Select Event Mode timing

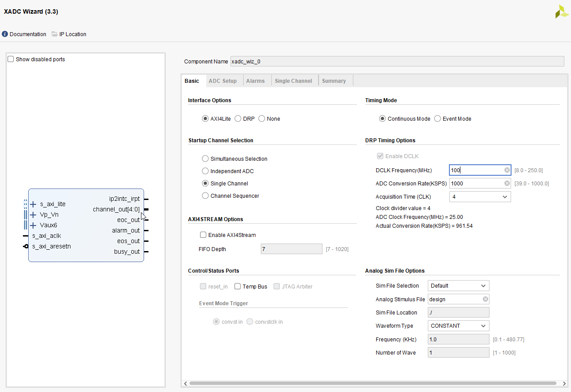pyautogui.click(x=438, y=118)
